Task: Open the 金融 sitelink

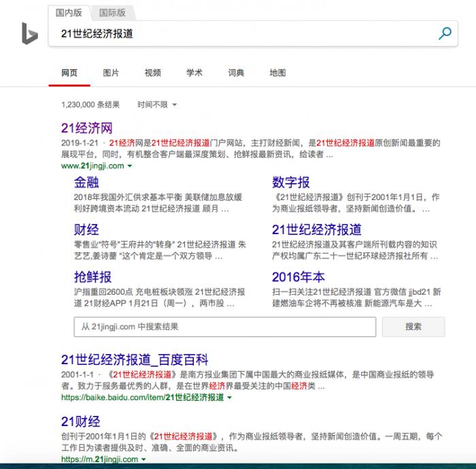Action: tap(86, 182)
